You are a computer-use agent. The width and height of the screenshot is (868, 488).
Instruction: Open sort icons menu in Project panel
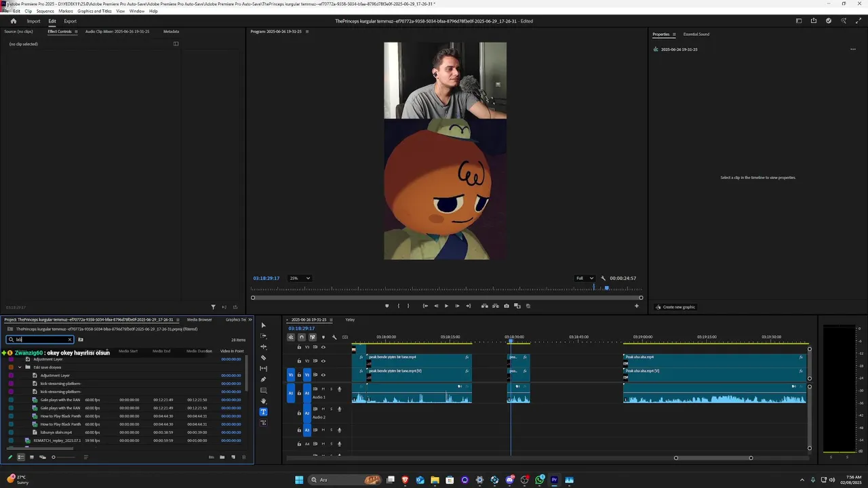point(85,457)
